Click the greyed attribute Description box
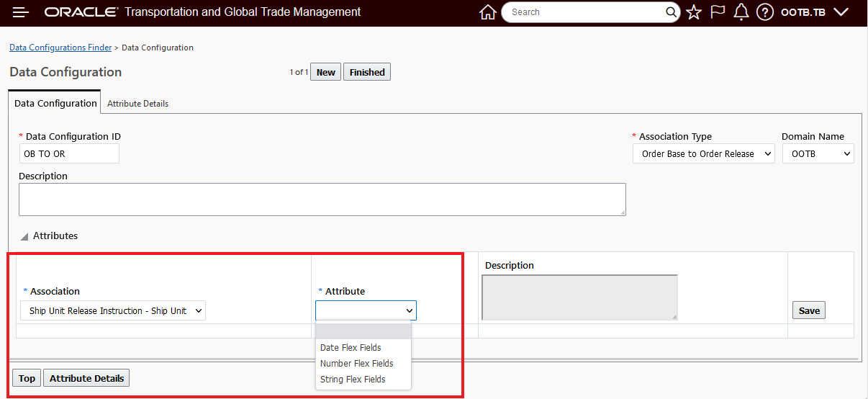 (x=579, y=297)
